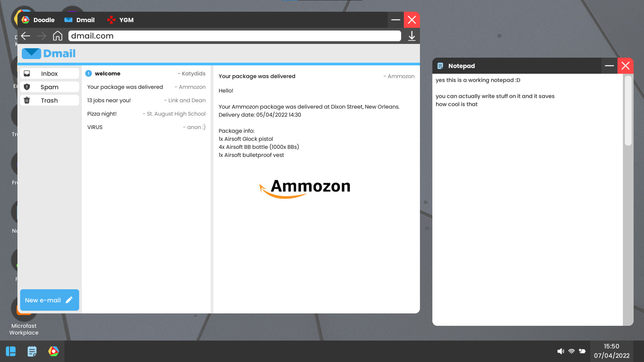Select the welcome email from Katydids
Screen dimensions: 644x362
click(146, 73)
